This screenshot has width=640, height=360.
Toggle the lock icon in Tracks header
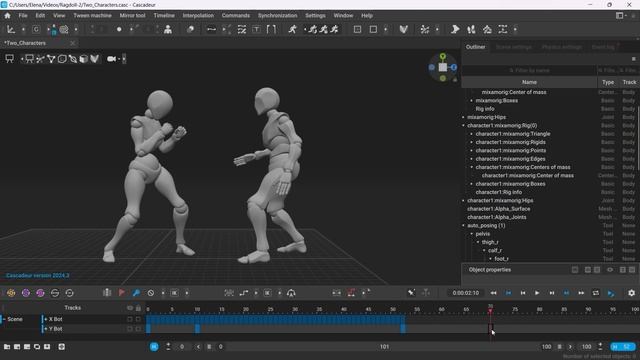pos(138,308)
